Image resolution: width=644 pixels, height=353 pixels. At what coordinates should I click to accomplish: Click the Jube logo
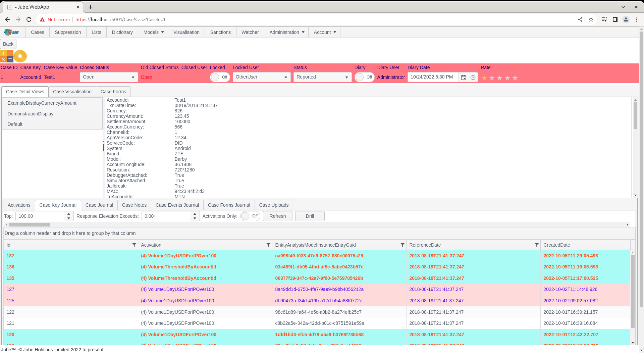tap(12, 32)
